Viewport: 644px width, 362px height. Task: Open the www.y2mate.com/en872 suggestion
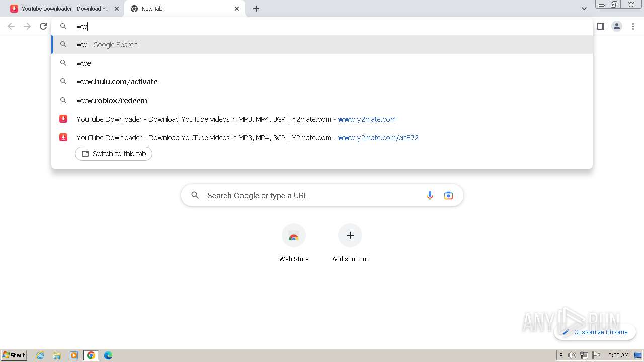(322, 138)
